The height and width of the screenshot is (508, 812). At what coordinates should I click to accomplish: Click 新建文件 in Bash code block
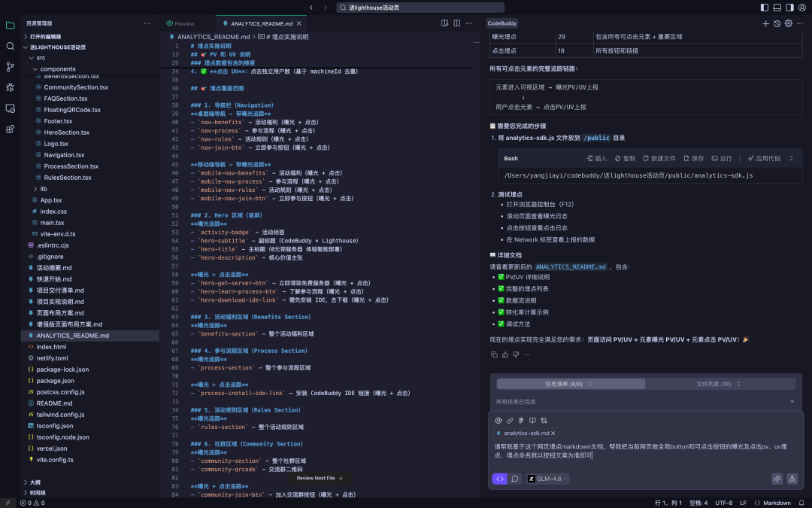[659, 159]
